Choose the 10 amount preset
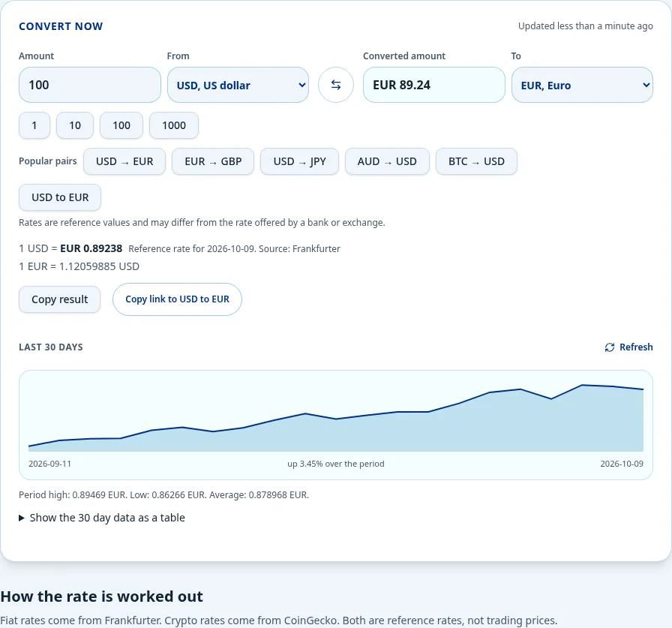This screenshot has height=628, width=672. tap(74, 125)
